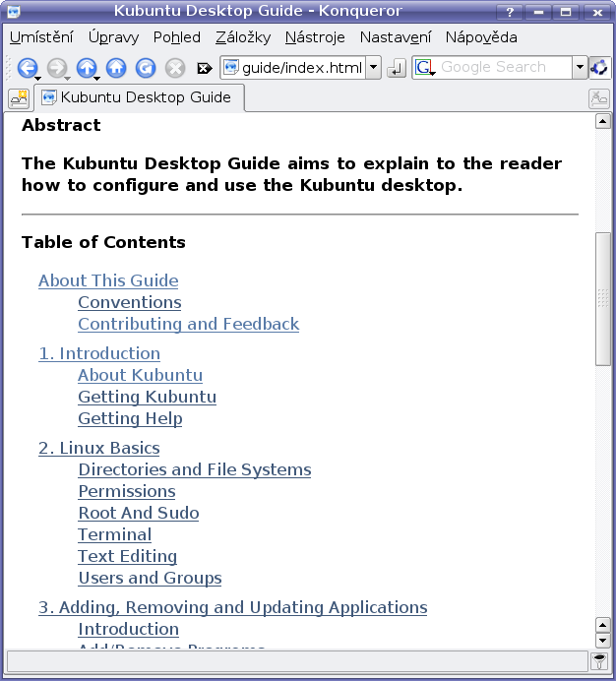This screenshot has height=681, width=616.
Task: Close the current tab using right tab button
Action: click(598, 97)
